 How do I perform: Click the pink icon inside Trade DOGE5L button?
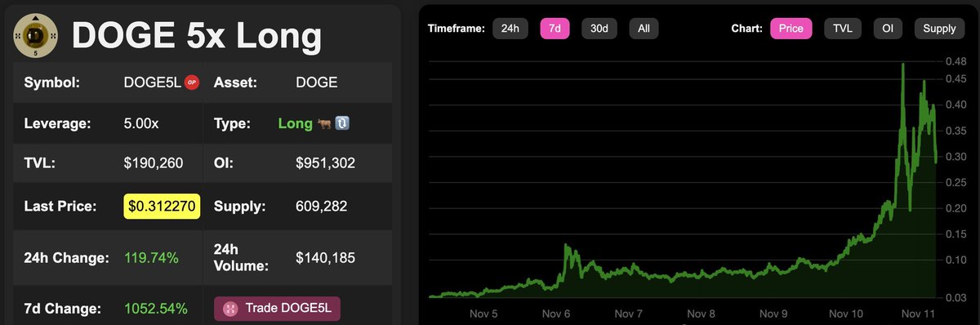click(x=230, y=309)
